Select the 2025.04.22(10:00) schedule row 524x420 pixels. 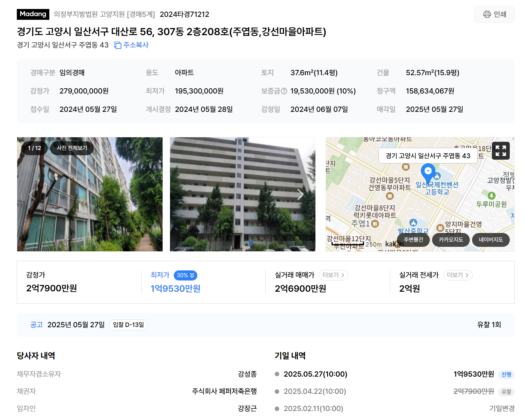394,391
